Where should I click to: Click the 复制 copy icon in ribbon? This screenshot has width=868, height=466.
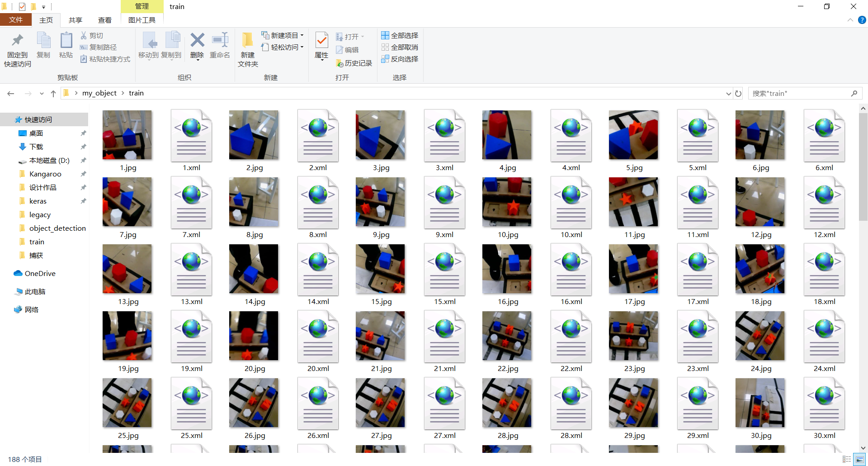(x=43, y=45)
